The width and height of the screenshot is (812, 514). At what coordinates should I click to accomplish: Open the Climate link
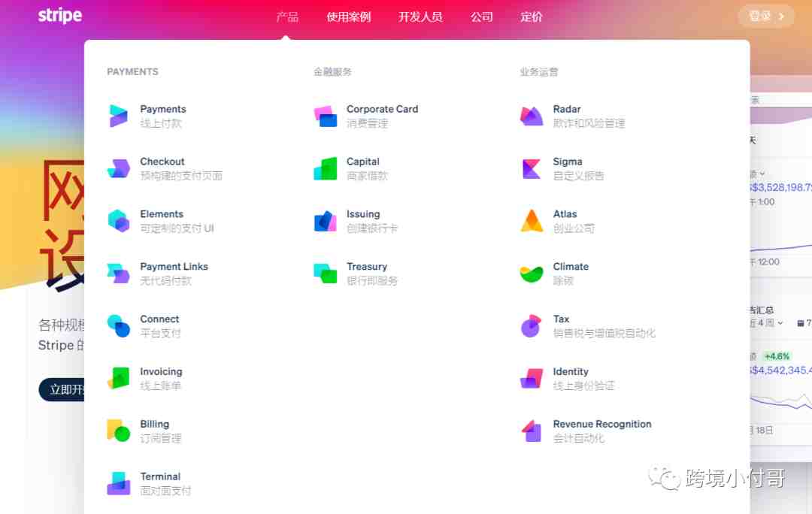point(571,267)
